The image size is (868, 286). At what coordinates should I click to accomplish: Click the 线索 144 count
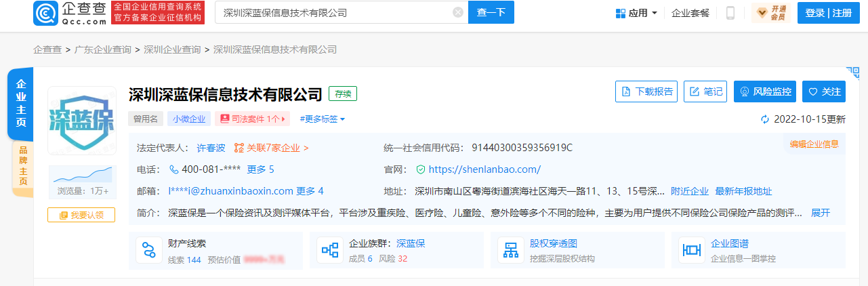point(184,259)
